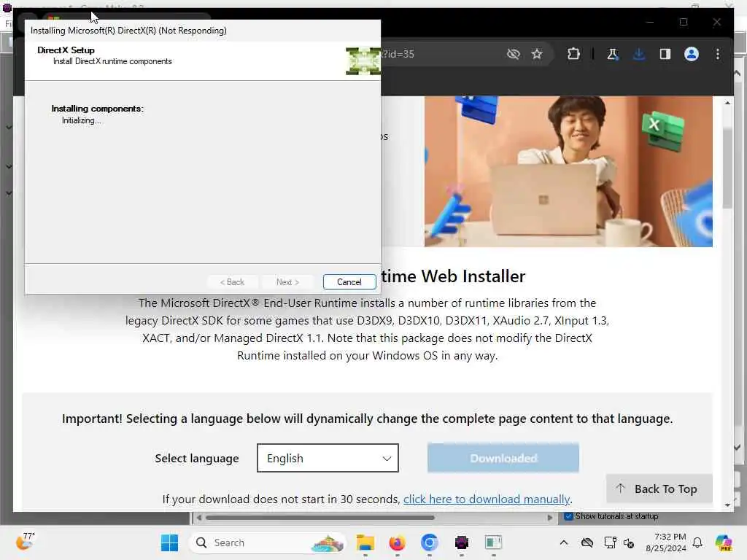Click Back To Top button
Screen dimensions: 747x560
(x=659, y=489)
